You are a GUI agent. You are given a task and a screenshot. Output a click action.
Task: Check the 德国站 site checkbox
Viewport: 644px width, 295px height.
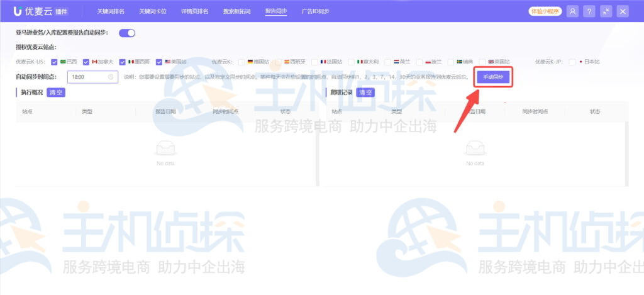pos(241,62)
